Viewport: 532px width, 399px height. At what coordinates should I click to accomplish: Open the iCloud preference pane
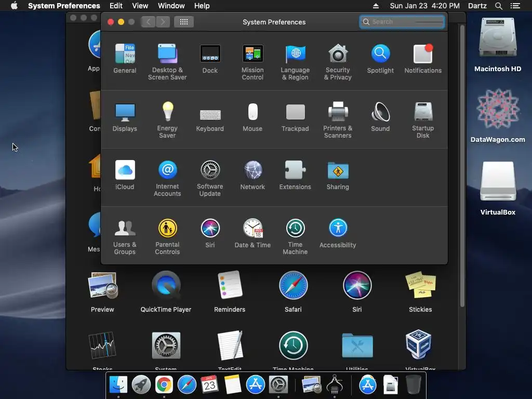pyautogui.click(x=125, y=175)
